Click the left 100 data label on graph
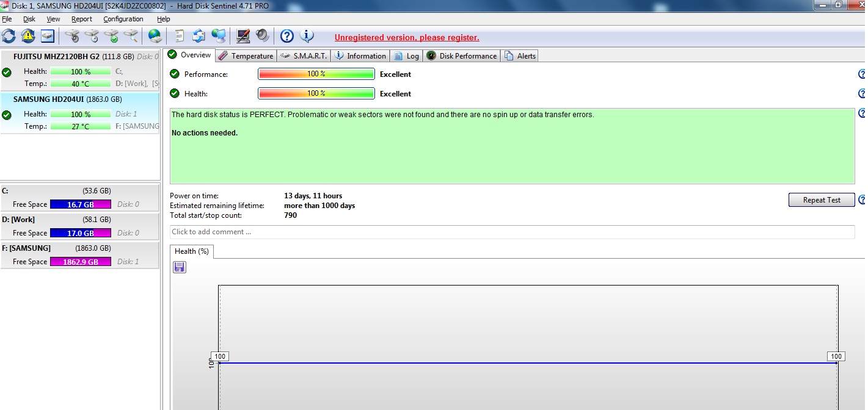This screenshot has height=410, width=868. tap(220, 356)
